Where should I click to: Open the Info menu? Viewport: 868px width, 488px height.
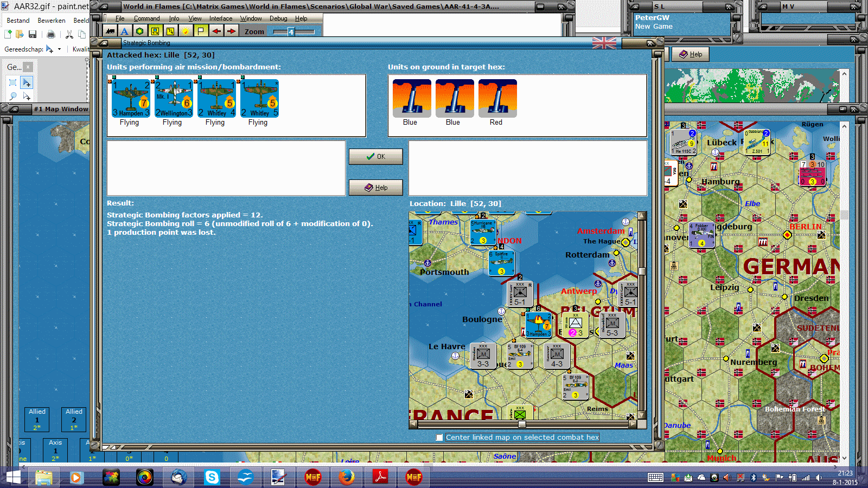(x=174, y=18)
